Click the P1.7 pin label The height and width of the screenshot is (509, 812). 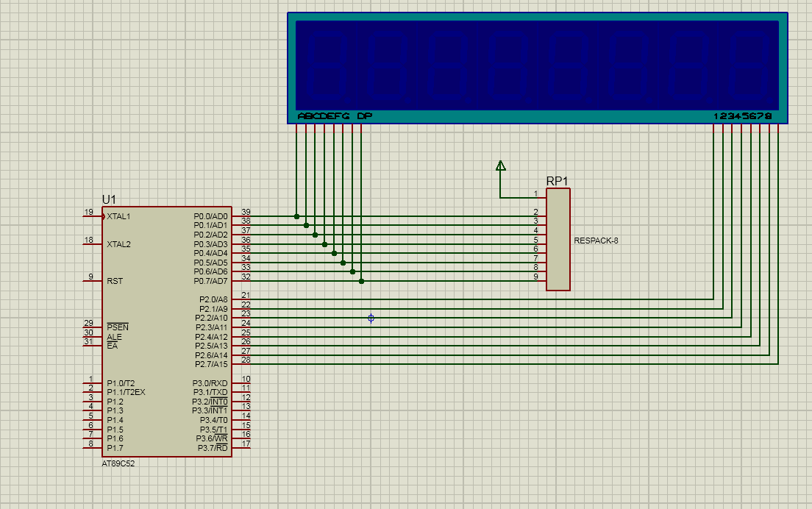pyautogui.click(x=115, y=448)
